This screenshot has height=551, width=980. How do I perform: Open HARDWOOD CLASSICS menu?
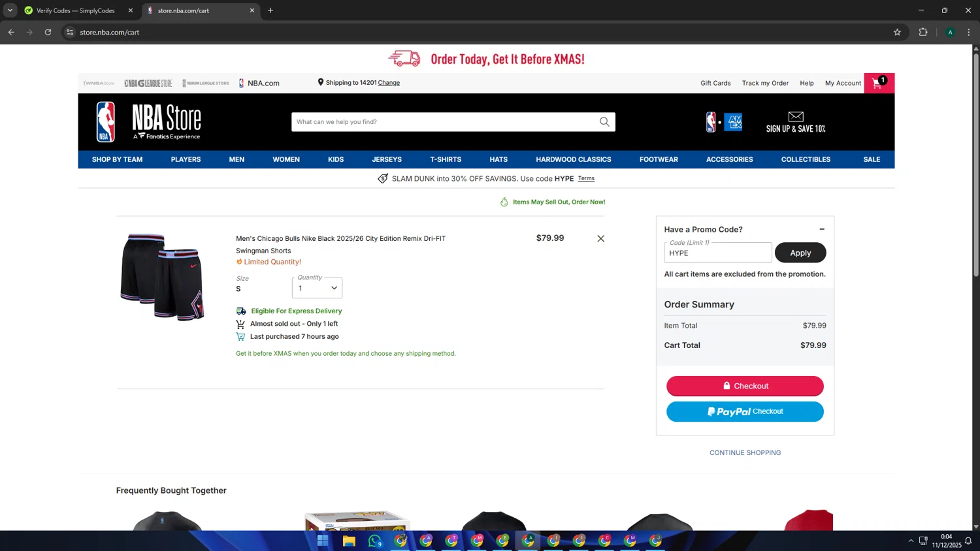tap(574, 159)
